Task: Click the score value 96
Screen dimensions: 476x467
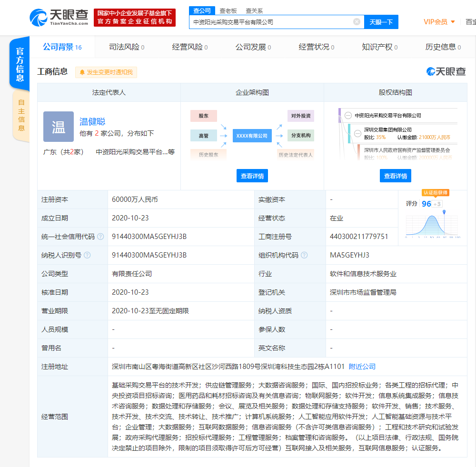Action: [x=426, y=204]
